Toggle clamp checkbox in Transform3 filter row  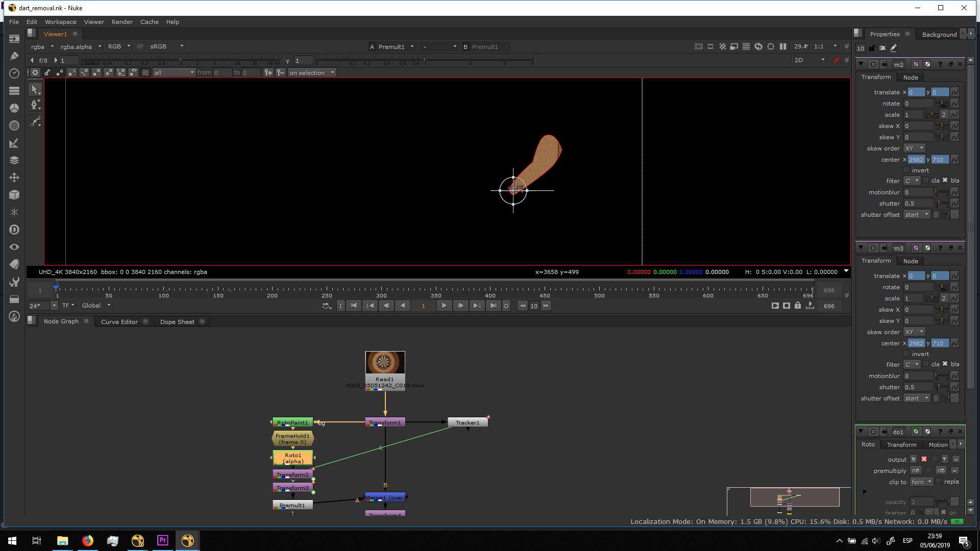[926, 364]
